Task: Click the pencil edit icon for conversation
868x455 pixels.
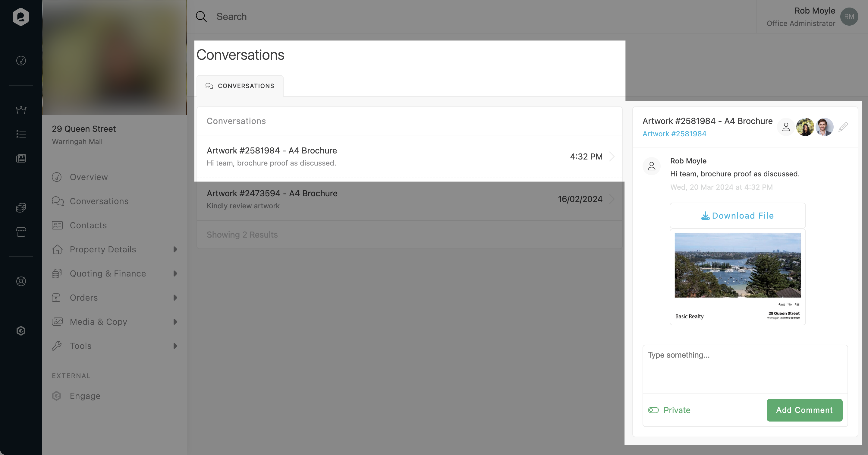Action: 843,127
